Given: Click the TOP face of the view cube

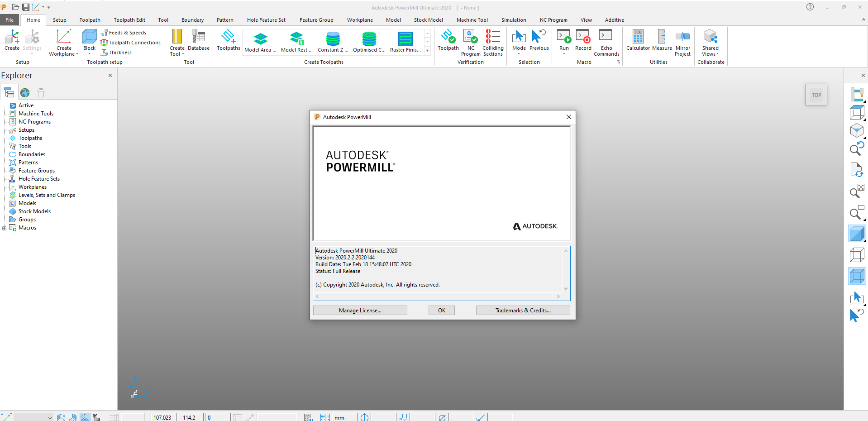Looking at the screenshot, I should coord(816,95).
